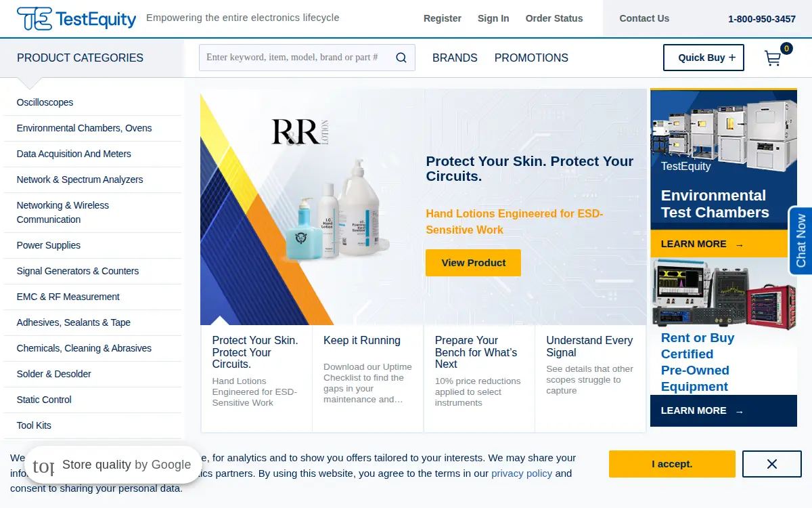This screenshot has width=812, height=508.
Task: Open the BRANDS menu
Action: click(x=455, y=58)
